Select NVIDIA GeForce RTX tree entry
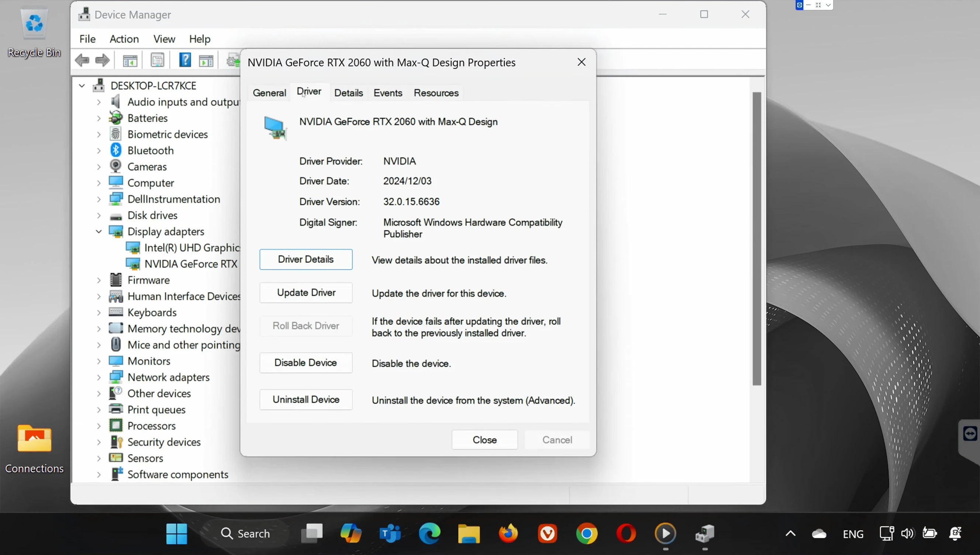980x555 pixels. pos(182,264)
